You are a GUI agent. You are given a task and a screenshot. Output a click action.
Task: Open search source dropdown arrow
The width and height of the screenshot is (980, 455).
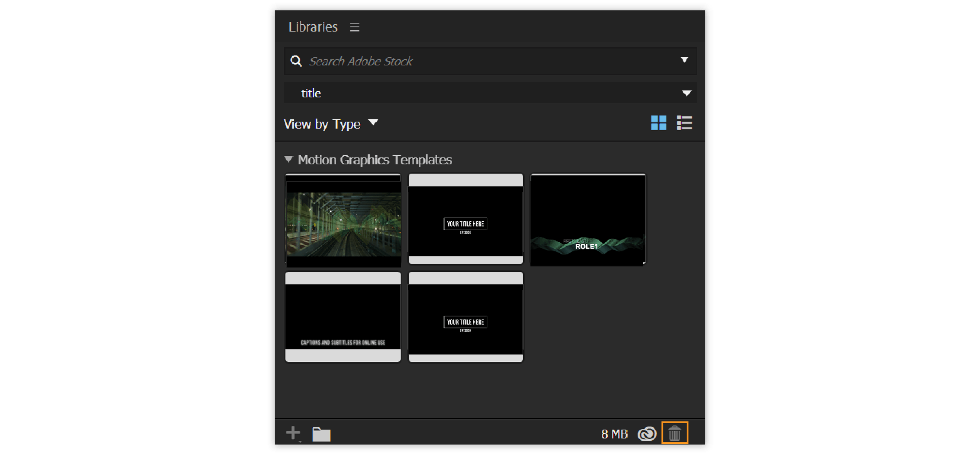click(x=684, y=60)
